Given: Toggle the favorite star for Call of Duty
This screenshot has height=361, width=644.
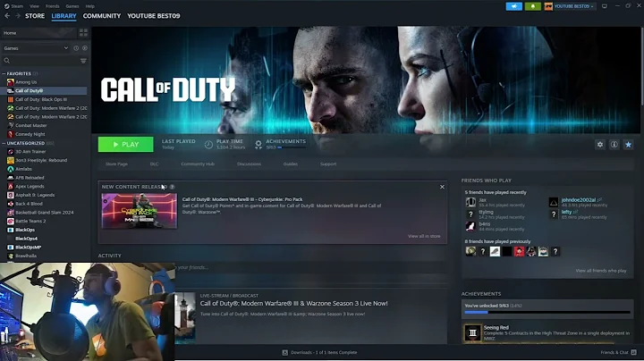Looking at the screenshot, I should tap(628, 145).
